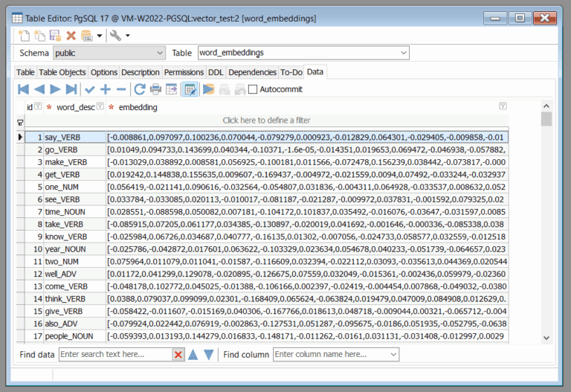Click the Find data search field
The width and height of the screenshot is (571, 392).
coord(114,355)
